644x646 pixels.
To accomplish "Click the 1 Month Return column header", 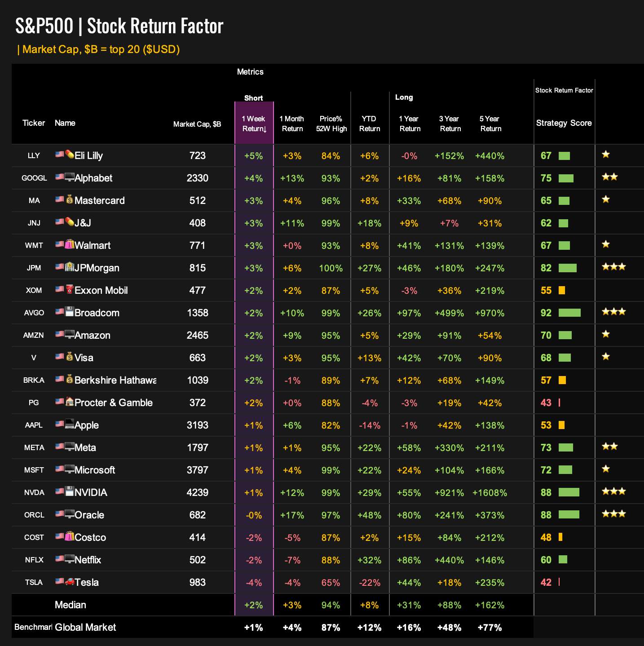I will pos(292,124).
